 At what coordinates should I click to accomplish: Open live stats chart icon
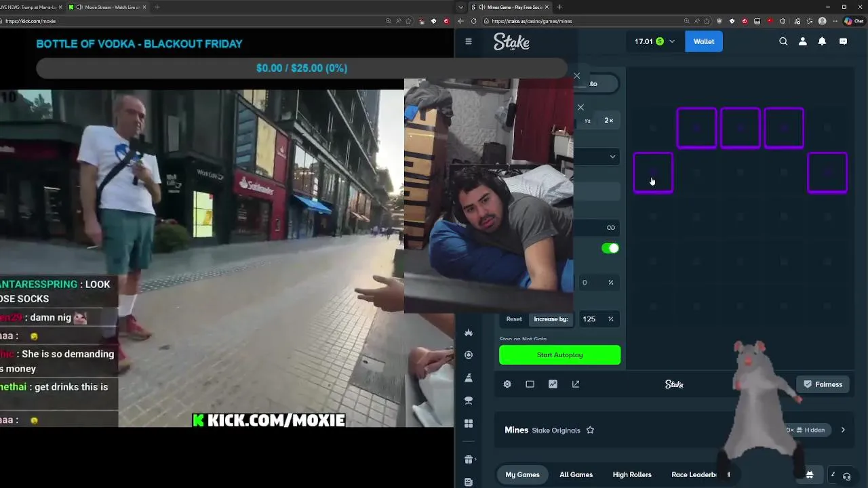(553, 384)
